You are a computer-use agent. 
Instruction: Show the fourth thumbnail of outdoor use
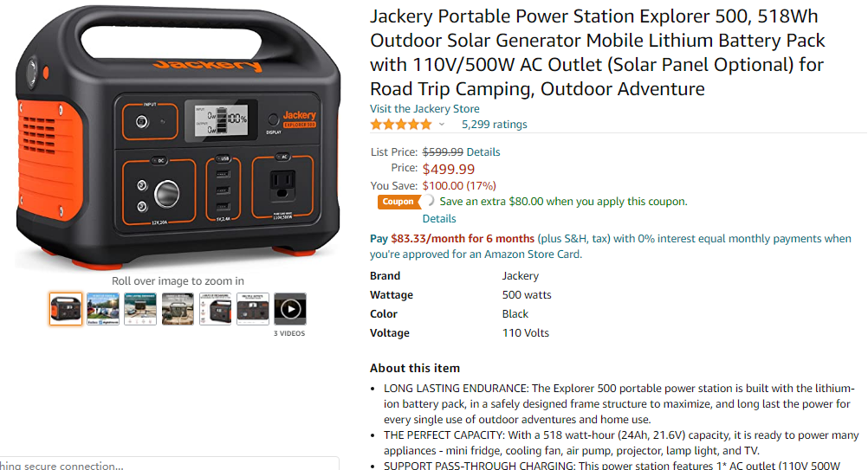(x=178, y=309)
